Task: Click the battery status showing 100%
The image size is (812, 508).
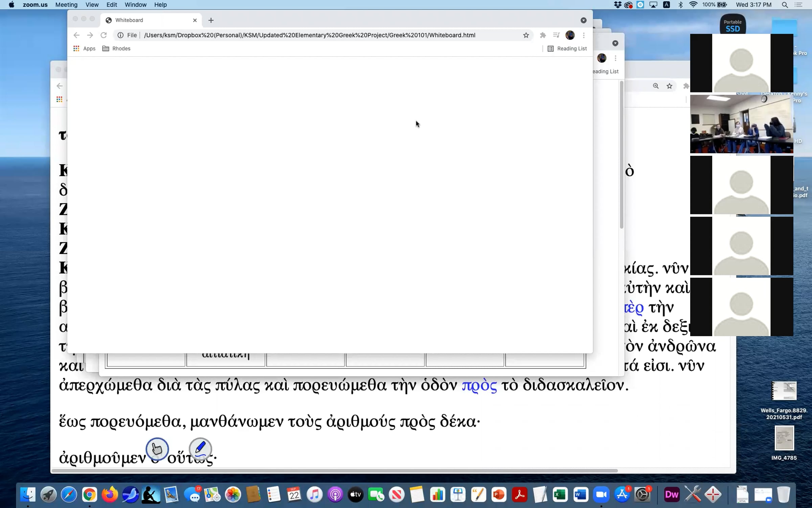Action: (x=715, y=5)
